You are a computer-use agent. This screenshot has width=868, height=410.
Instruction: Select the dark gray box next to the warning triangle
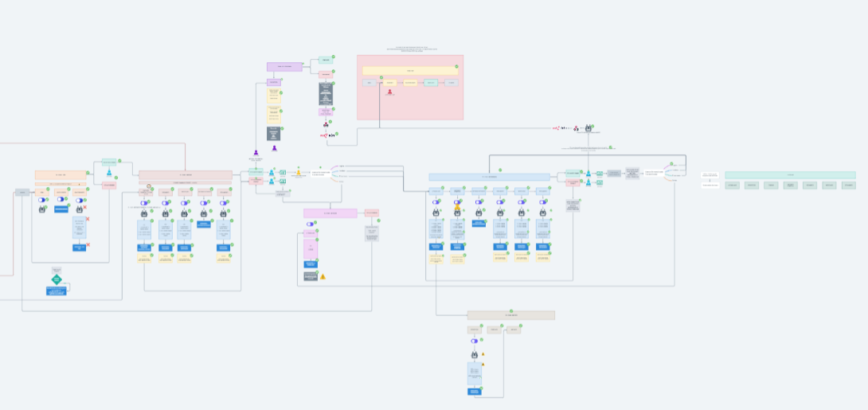(x=311, y=276)
